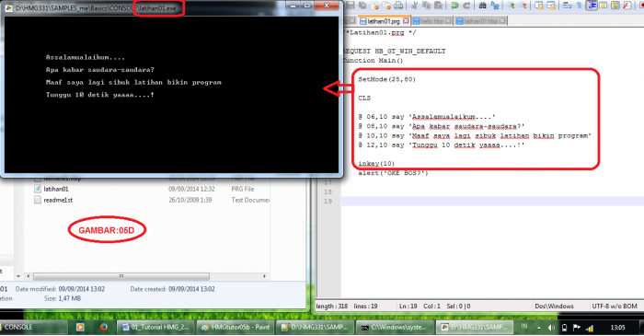
Task: Click the Zoom In magnifier icon
Action: pyautogui.click(x=511, y=6)
